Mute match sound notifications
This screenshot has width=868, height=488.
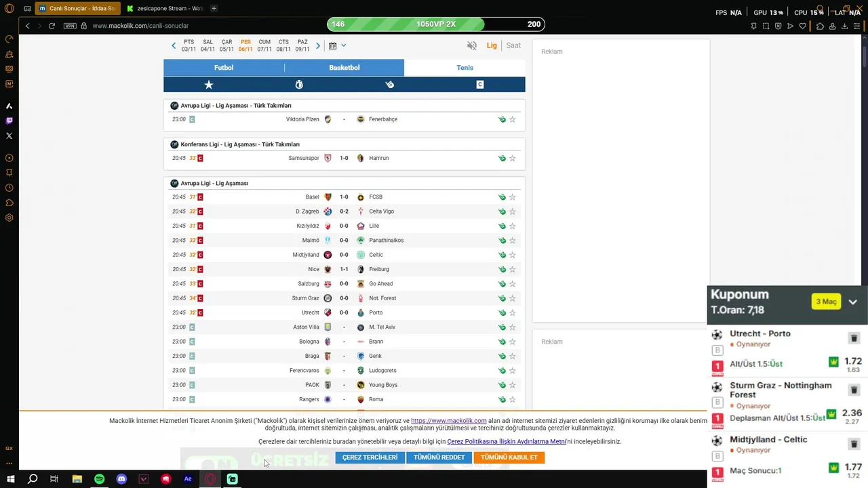(x=472, y=45)
